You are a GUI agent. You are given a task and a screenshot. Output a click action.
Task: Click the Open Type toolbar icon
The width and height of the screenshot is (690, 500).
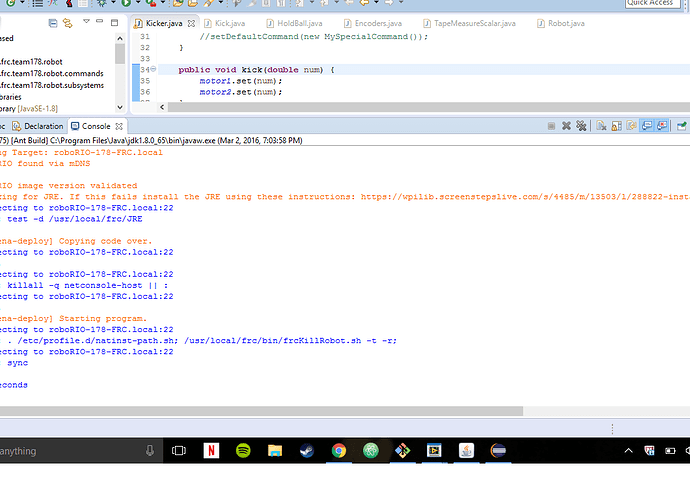click(x=178, y=3)
